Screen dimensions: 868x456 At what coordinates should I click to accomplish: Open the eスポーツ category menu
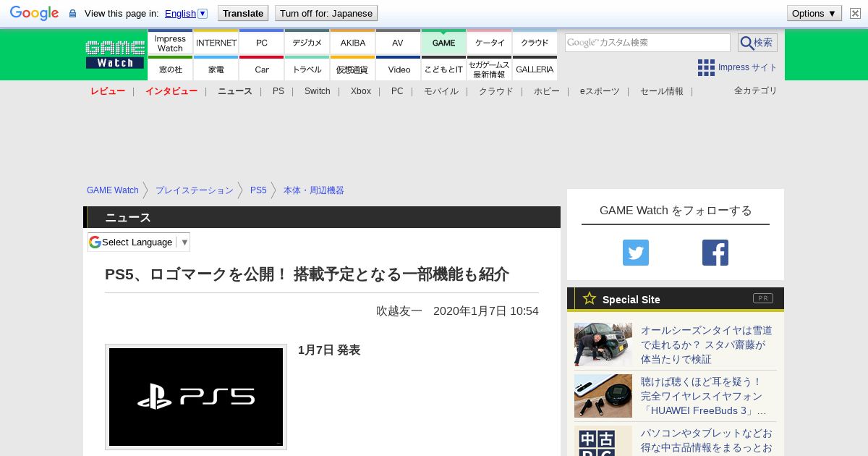[x=600, y=91]
